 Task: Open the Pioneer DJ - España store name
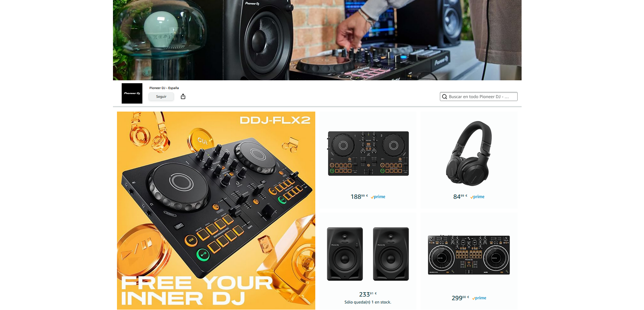(x=164, y=88)
